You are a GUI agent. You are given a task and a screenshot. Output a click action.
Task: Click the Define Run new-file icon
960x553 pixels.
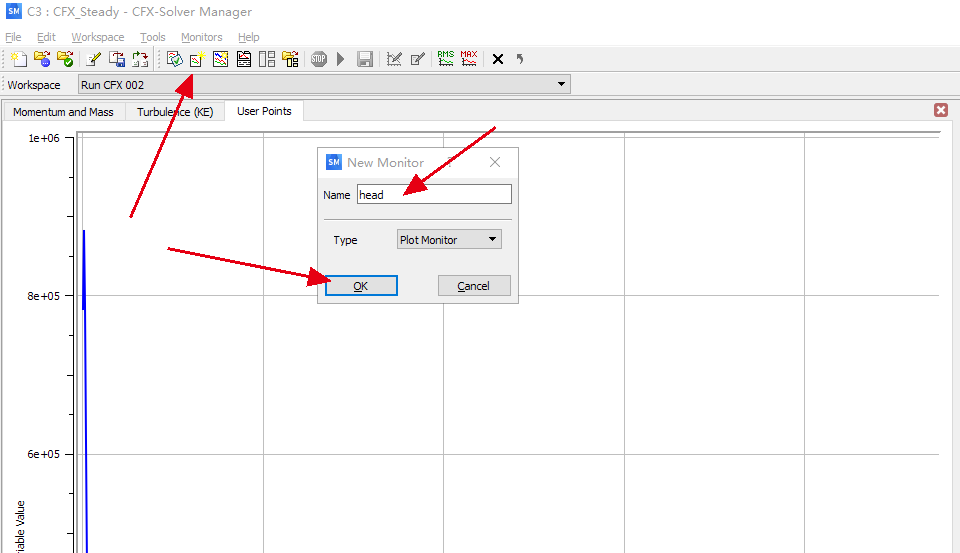[18, 59]
